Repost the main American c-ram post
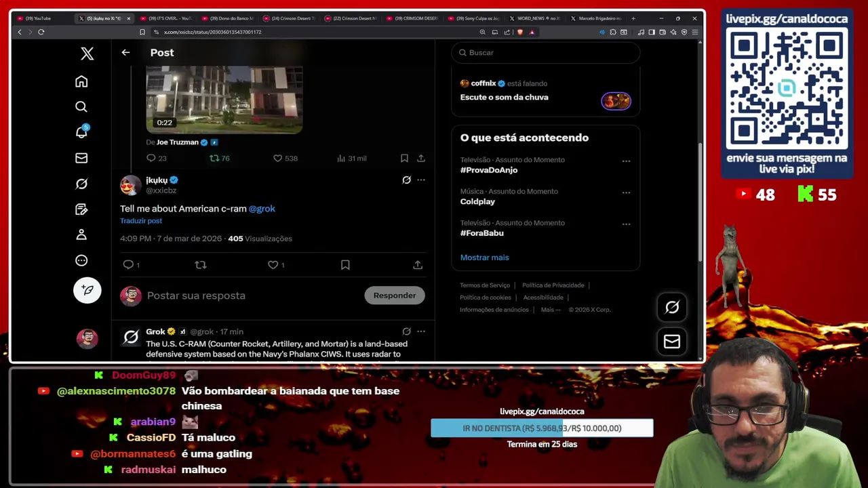 [x=200, y=265]
